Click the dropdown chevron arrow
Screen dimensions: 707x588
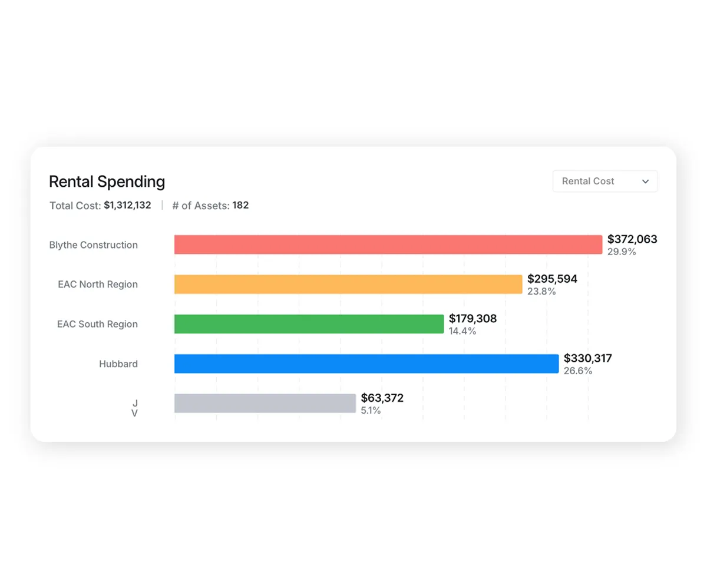(646, 181)
